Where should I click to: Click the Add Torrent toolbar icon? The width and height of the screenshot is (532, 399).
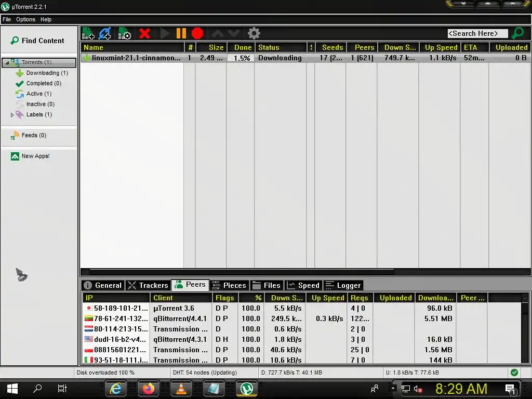(x=88, y=33)
